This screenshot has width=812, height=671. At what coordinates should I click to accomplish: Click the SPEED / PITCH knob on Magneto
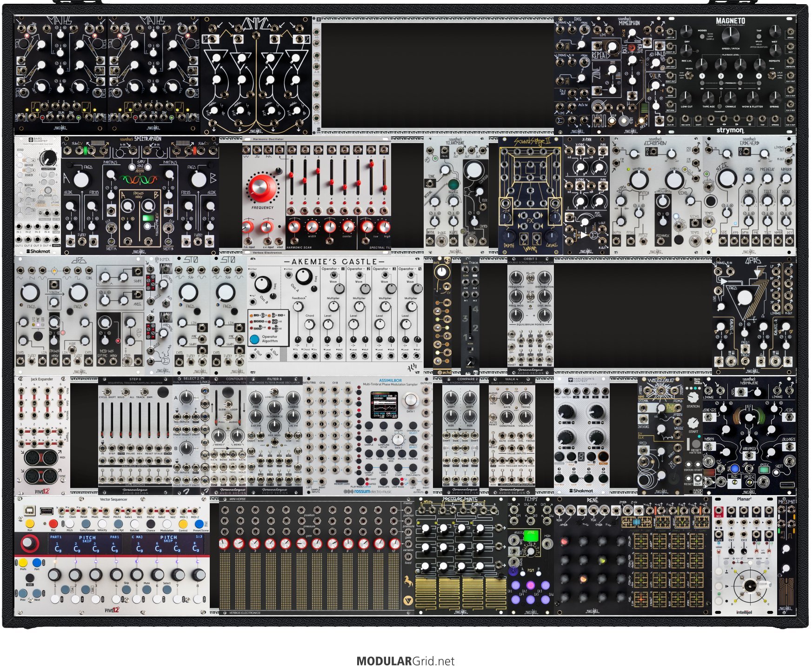point(731,35)
